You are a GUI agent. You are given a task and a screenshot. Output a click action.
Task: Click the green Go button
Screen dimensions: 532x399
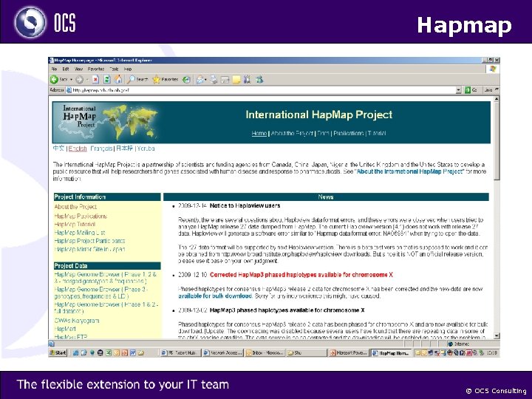(x=471, y=90)
